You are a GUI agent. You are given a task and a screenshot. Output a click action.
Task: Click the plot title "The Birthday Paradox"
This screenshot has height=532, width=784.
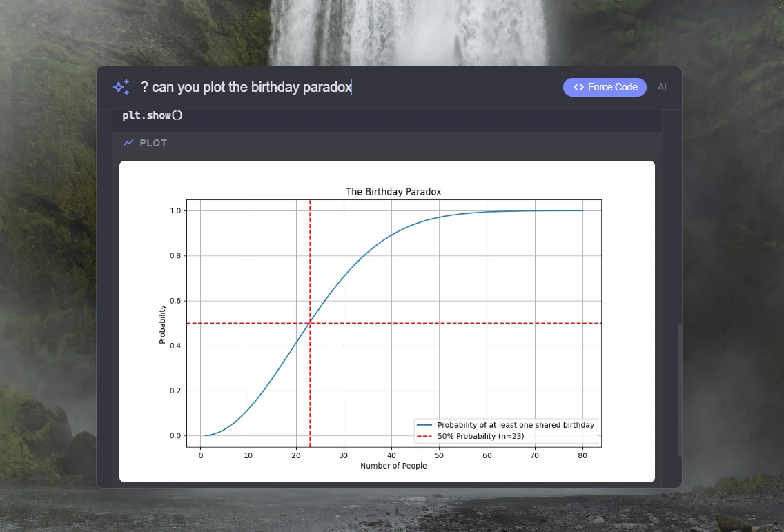(393, 192)
